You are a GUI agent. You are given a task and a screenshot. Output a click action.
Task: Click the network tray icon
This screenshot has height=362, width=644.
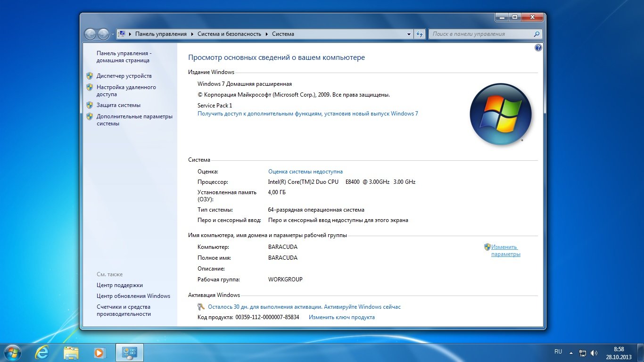[x=583, y=353]
